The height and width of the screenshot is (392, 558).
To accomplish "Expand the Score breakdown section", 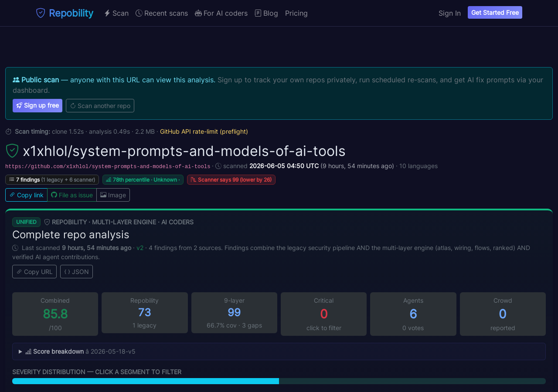I will (x=279, y=351).
